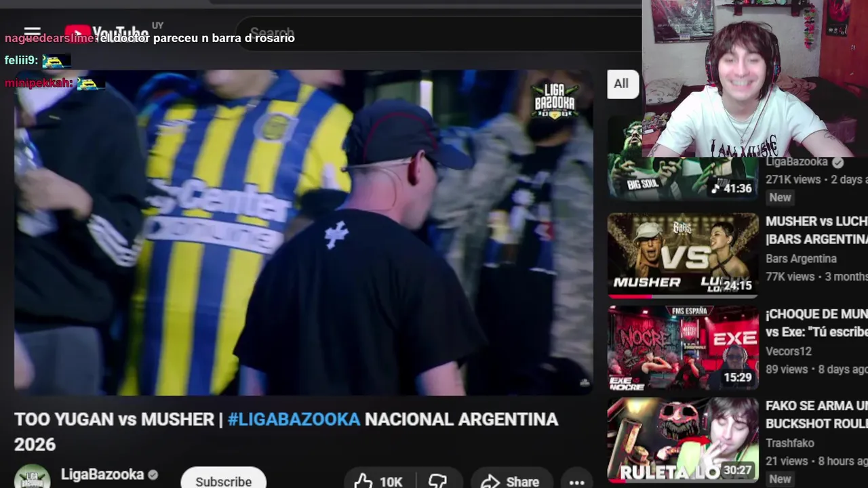Click the Vecors12 channel name
This screenshot has height=488, width=868.
[x=789, y=351]
